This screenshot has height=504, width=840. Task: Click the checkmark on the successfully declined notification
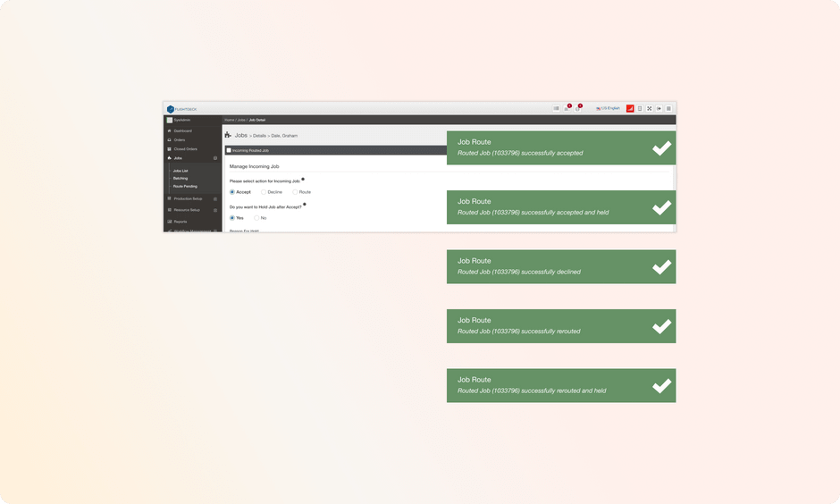[661, 266]
